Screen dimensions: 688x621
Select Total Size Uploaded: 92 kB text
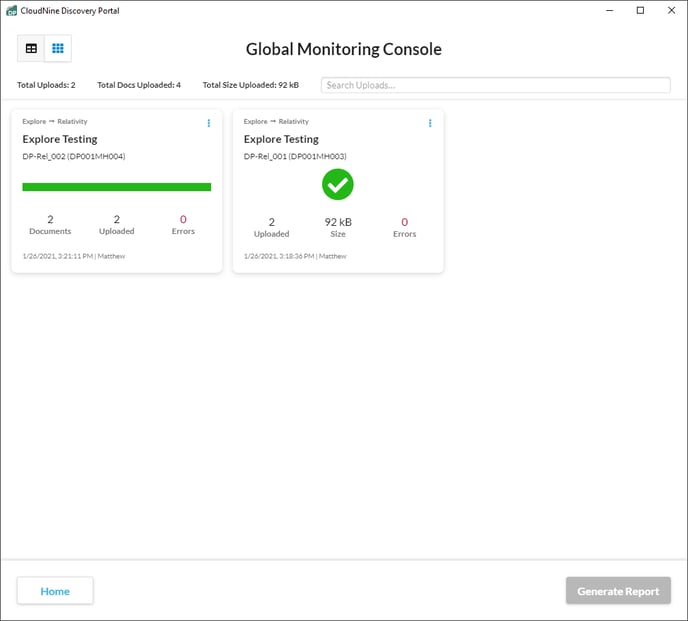point(251,85)
